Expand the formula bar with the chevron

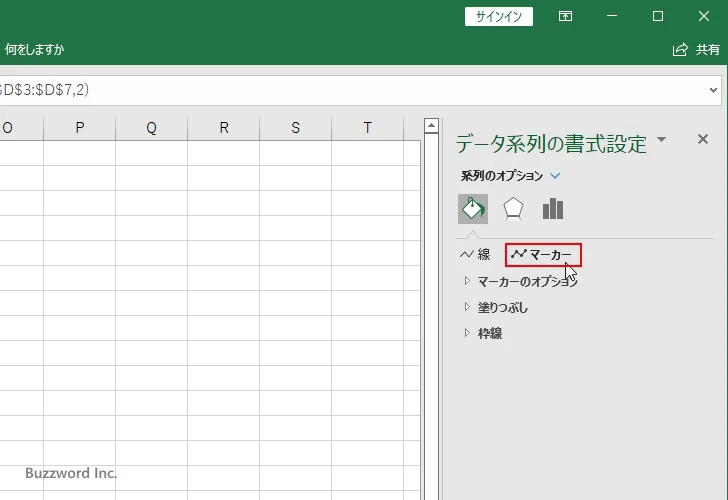(713, 90)
